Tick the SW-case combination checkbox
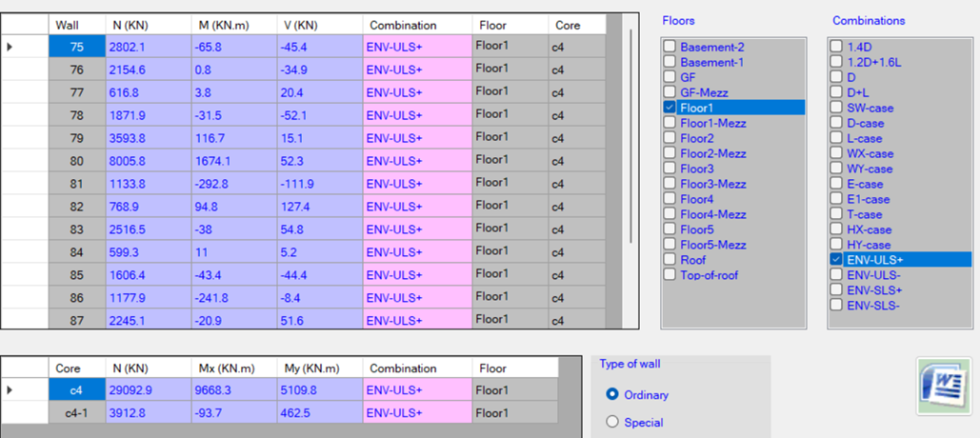This screenshot has height=438, width=980. click(x=836, y=108)
